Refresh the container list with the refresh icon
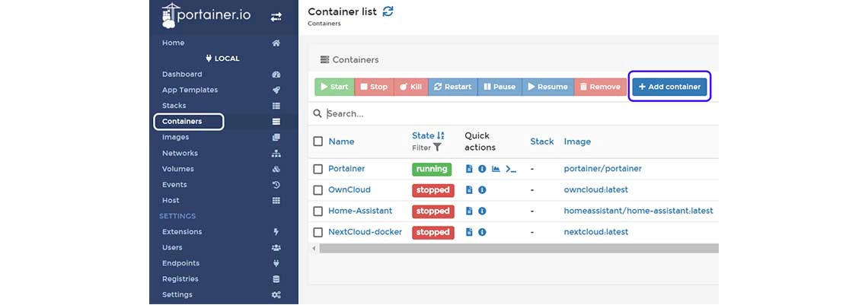Screen dimensions: 868x305 (388, 11)
